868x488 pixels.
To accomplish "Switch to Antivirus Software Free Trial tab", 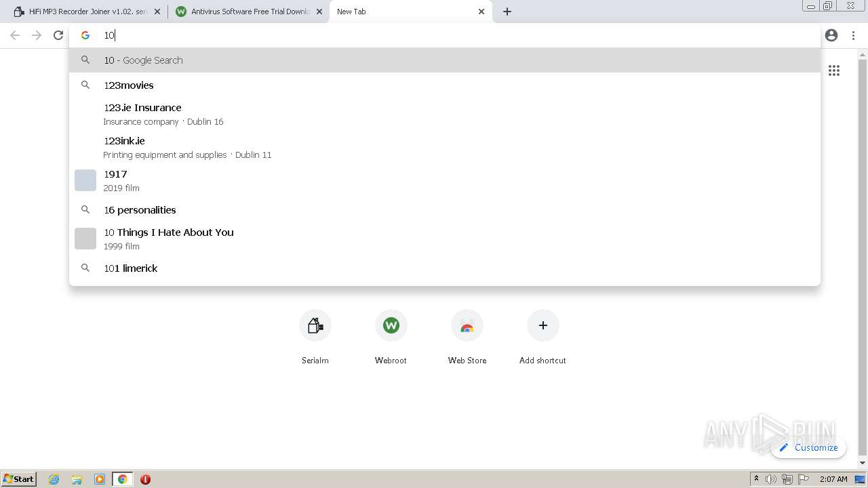I will click(249, 12).
